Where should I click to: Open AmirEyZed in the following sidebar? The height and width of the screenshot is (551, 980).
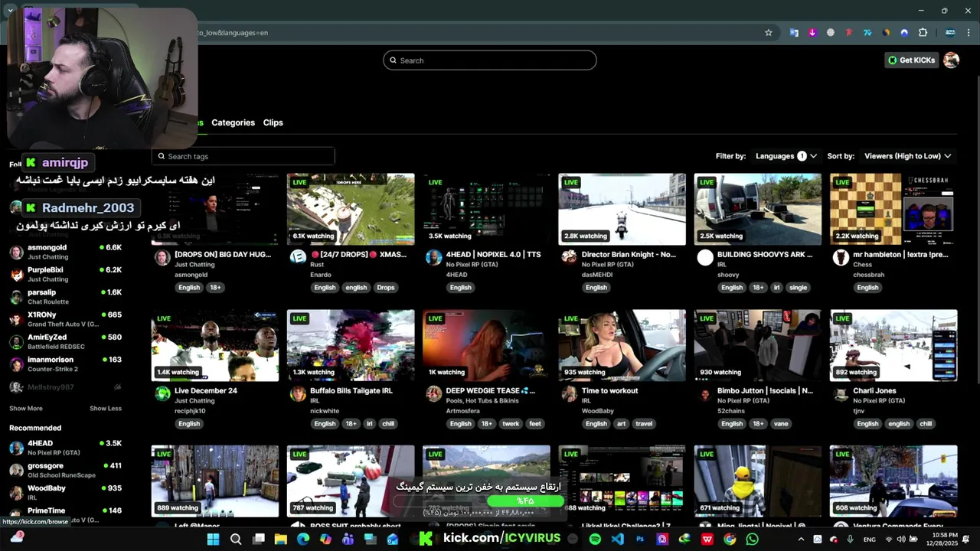click(x=66, y=341)
